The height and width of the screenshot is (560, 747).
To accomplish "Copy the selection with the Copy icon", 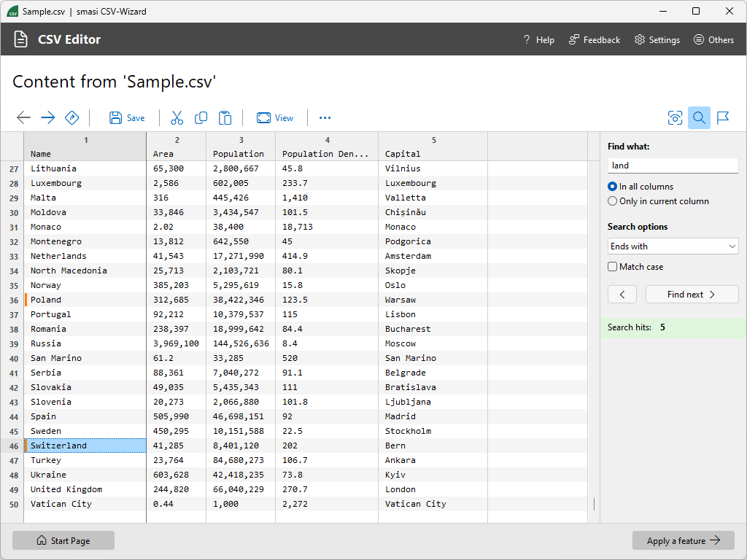I will [201, 117].
